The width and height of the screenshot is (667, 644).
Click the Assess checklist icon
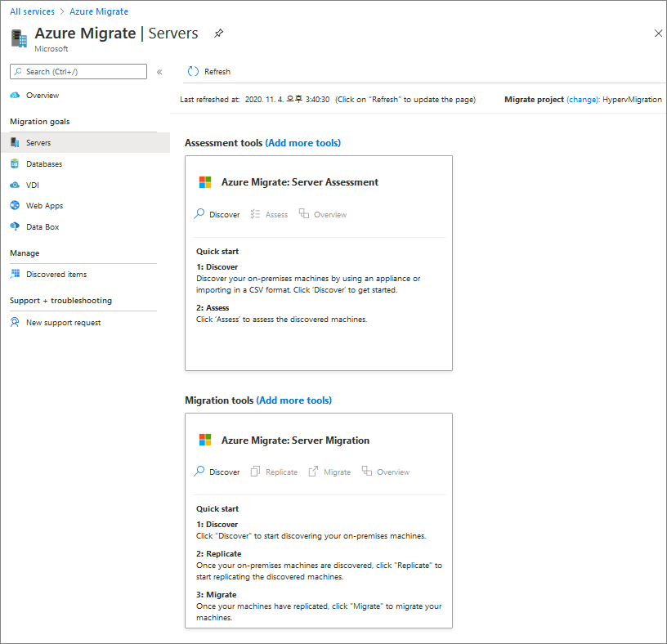click(255, 214)
